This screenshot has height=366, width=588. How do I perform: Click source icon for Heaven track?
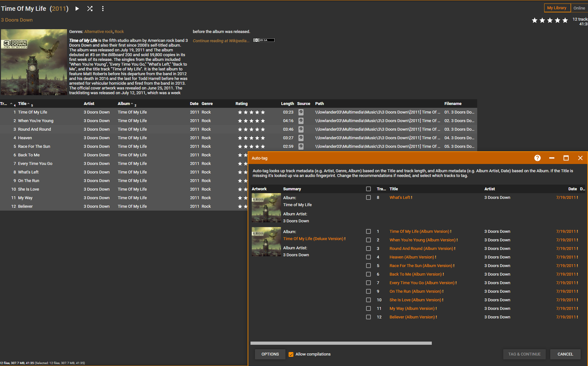click(301, 138)
